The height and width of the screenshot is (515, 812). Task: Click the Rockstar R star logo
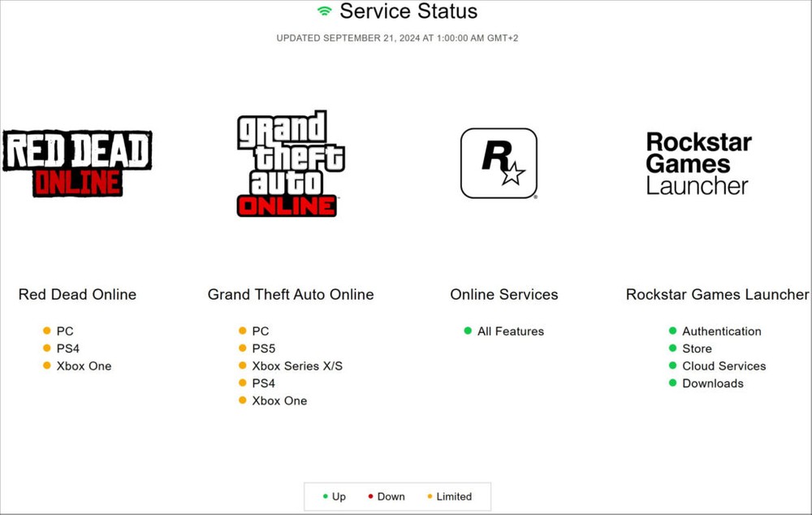[x=499, y=163]
